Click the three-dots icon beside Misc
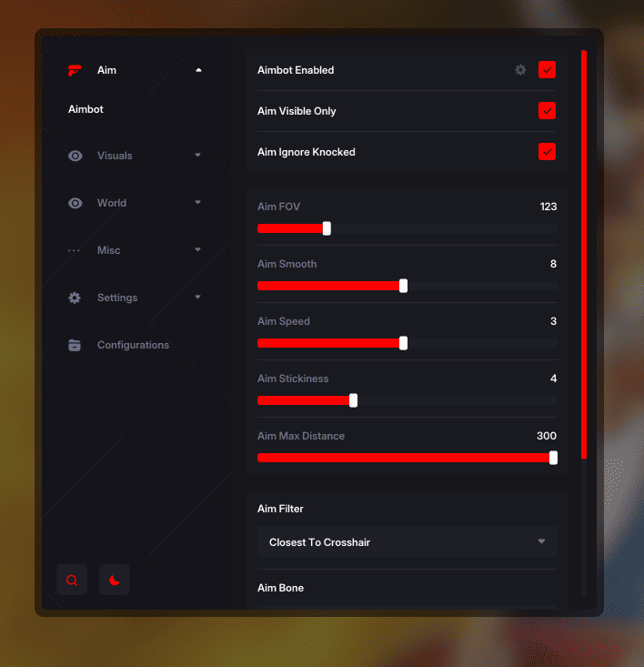This screenshot has width=644, height=667. pos(74,250)
